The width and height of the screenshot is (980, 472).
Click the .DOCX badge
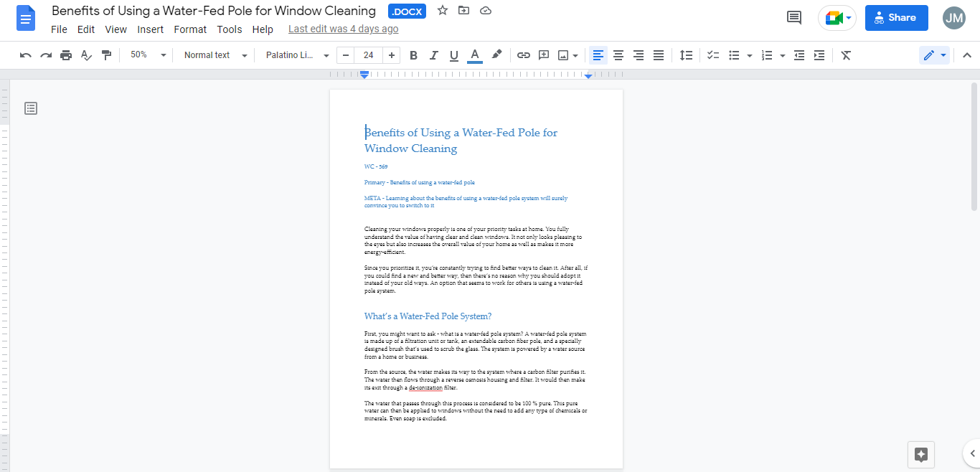click(407, 11)
